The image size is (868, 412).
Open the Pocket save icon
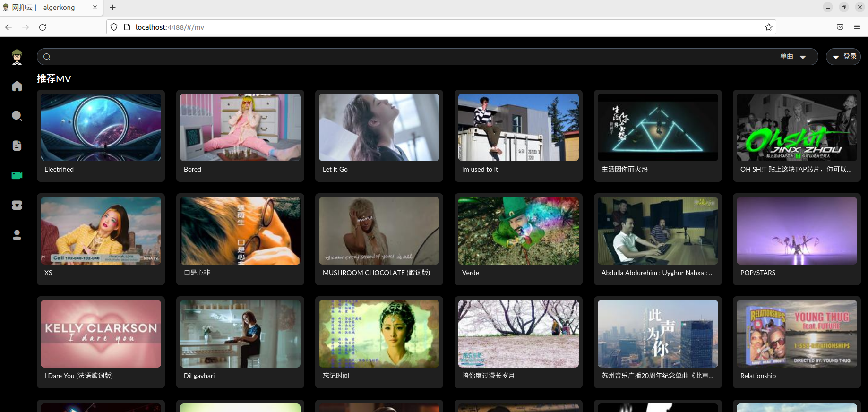[840, 27]
